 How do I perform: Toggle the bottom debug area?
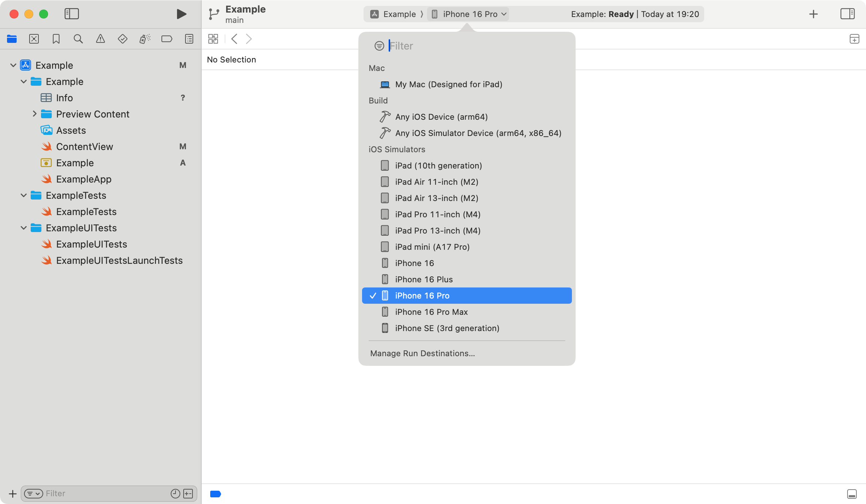click(852, 494)
